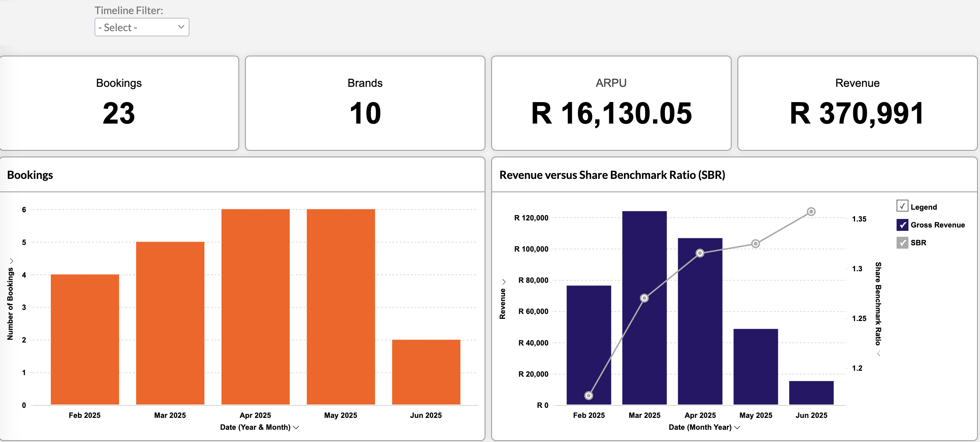Click the Number of Bookings axis arrow
This screenshot has height=442, width=980.
pyautogui.click(x=11, y=261)
